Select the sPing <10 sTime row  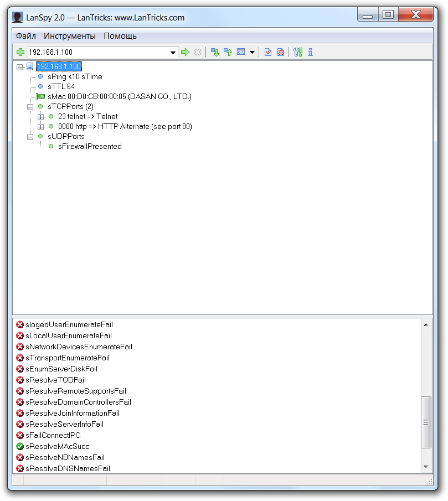coord(75,77)
